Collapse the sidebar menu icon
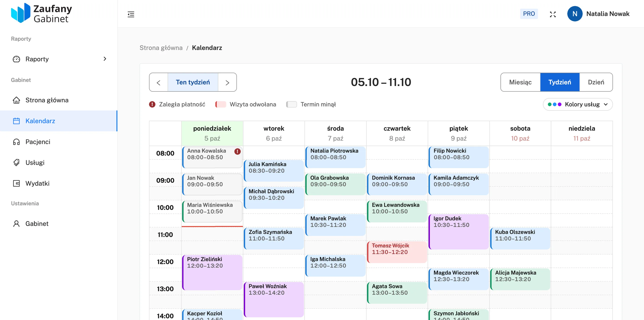 (x=131, y=14)
